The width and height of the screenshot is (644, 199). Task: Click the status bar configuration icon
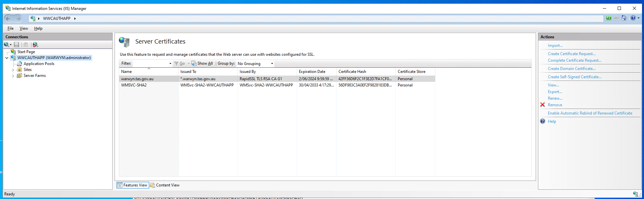[635, 194]
